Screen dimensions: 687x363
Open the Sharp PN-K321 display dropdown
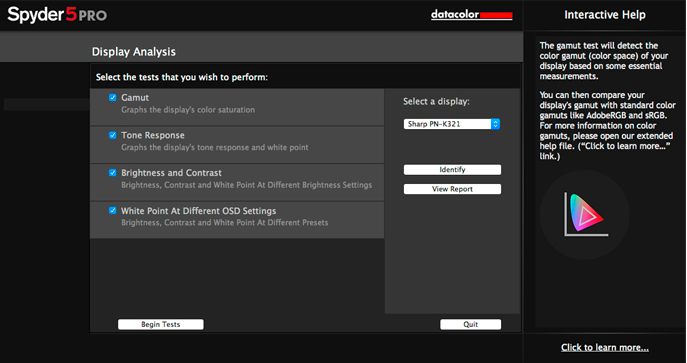[452, 124]
